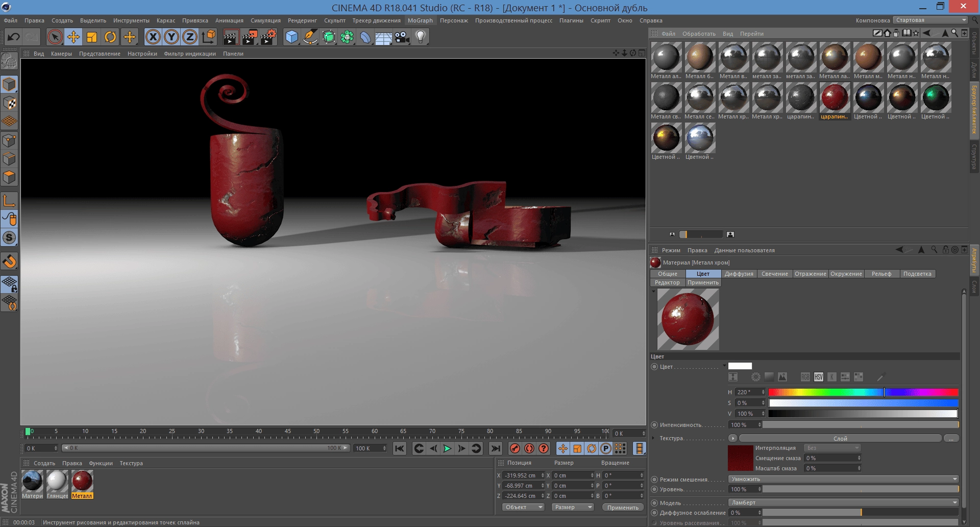Switch to Texture mode checkered cube
The width and height of the screenshot is (980, 527).
tap(9, 103)
